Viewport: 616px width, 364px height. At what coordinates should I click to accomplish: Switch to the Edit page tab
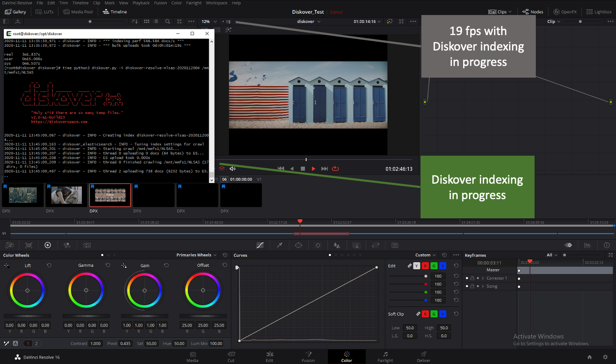pyautogui.click(x=269, y=357)
